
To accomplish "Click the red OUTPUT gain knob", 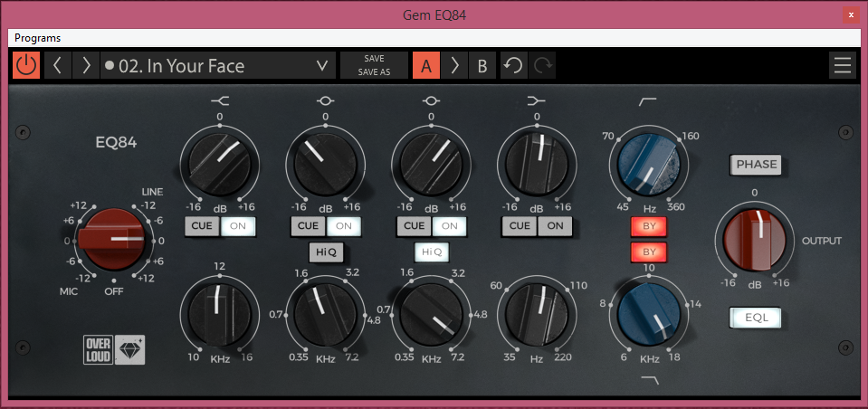I will [754, 240].
